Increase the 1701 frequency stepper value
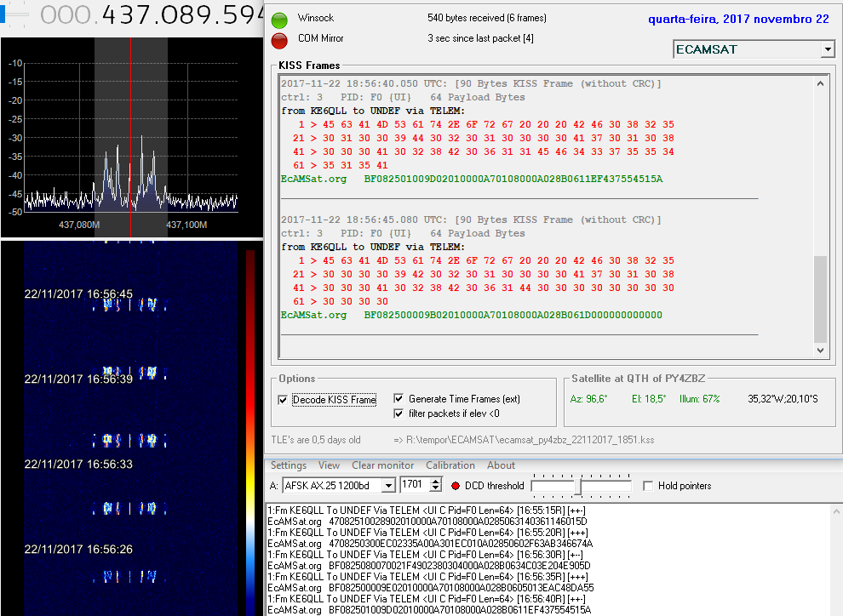843x616 pixels. point(436,482)
